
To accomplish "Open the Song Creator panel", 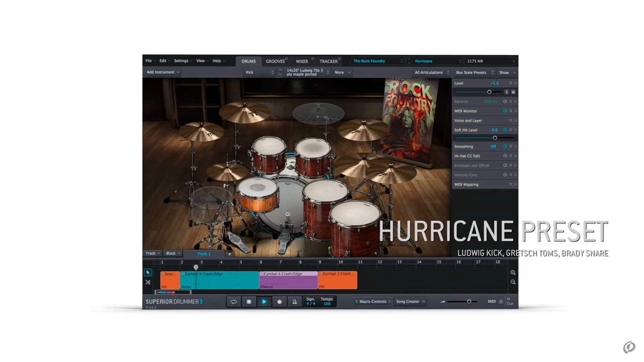I will tap(410, 302).
